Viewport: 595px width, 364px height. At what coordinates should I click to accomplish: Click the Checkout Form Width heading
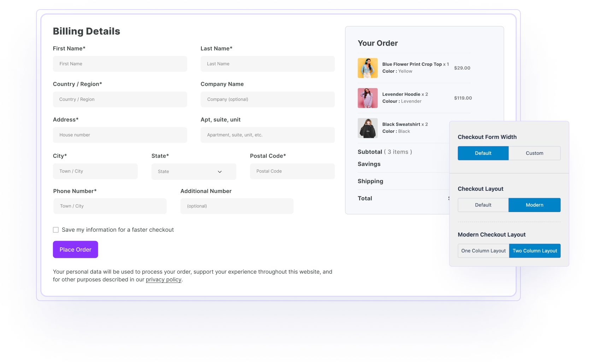pos(487,137)
